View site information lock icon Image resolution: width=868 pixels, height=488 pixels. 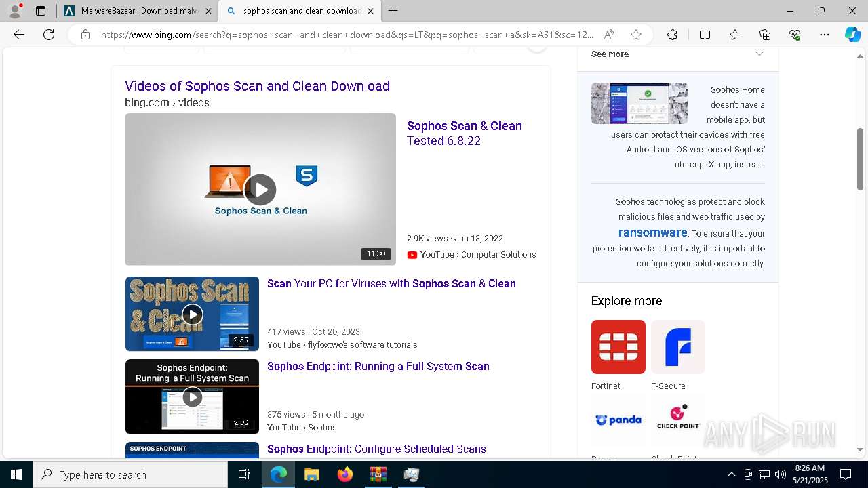pos(85,35)
